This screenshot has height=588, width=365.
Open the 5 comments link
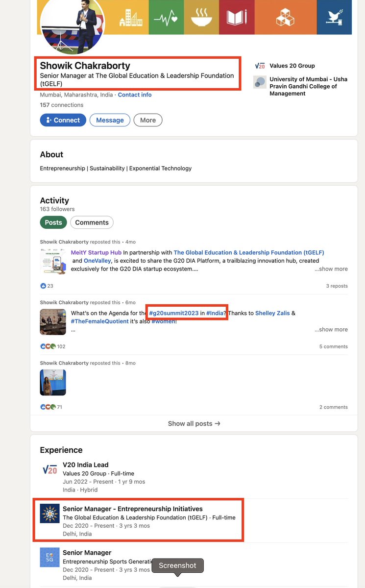[334, 346]
